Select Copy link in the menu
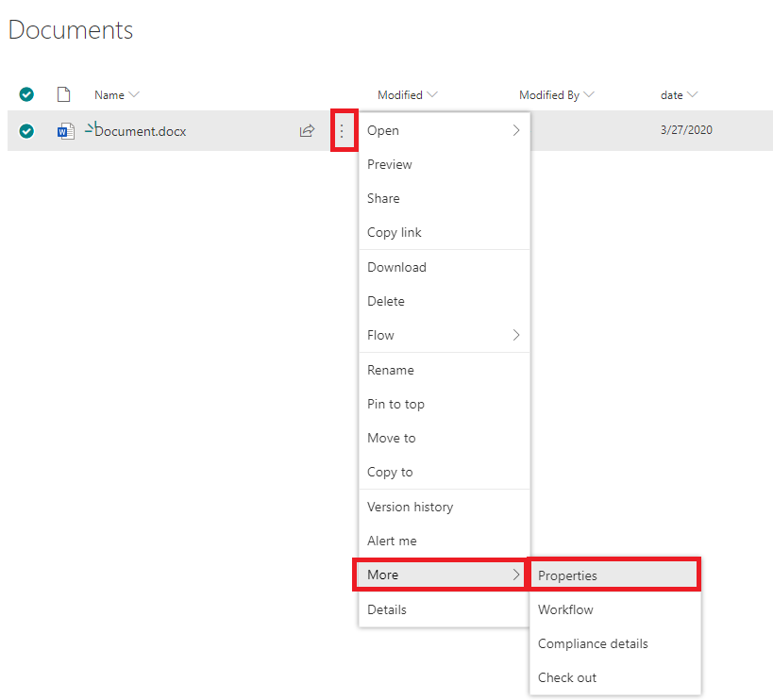The image size is (773, 700). click(x=445, y=232)
